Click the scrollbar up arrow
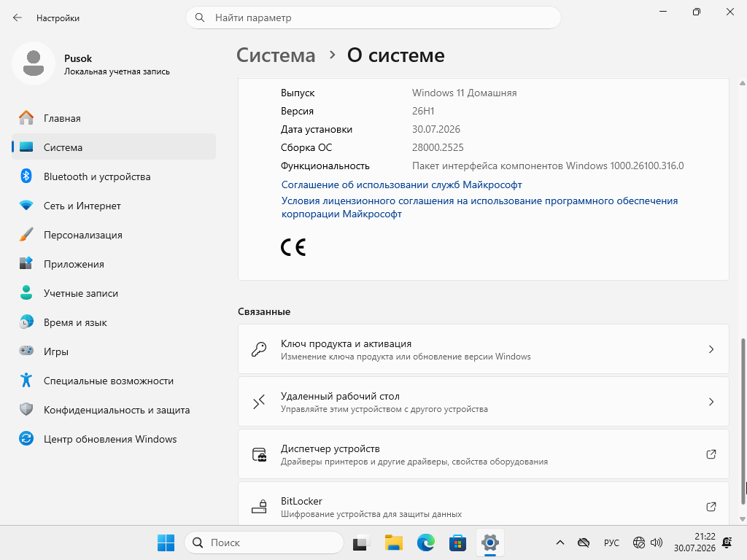Viewport: 747px width, 560px height. (742, 83)
